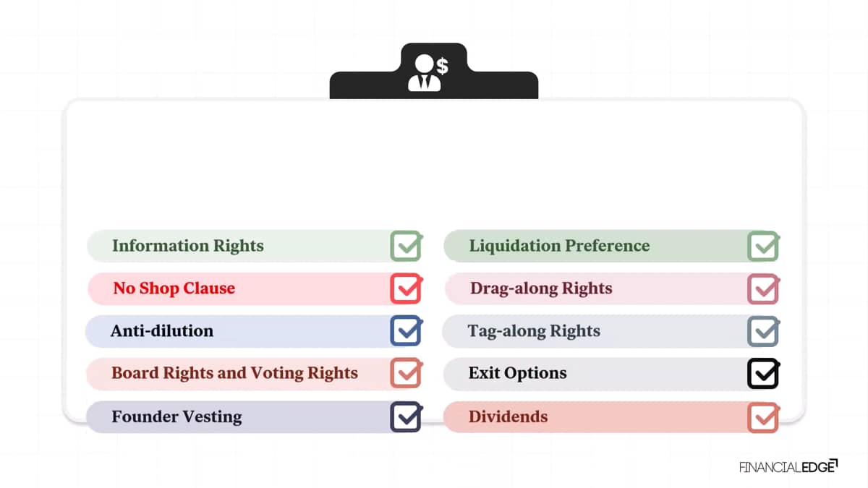Toggle the Liquidation Preference checkbox
This screenshot has height=488, width=868.
click(x=762, y=246)
